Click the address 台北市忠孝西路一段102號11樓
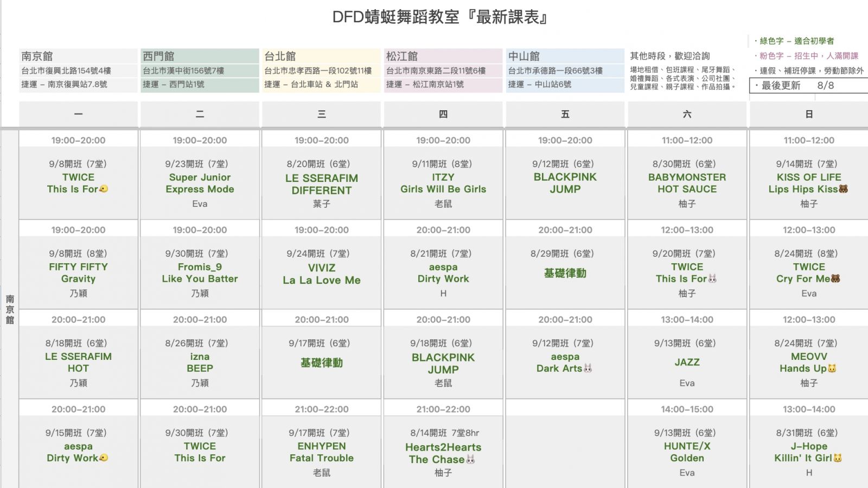This screenshot has height=488, width=868. tap(318, 71)
